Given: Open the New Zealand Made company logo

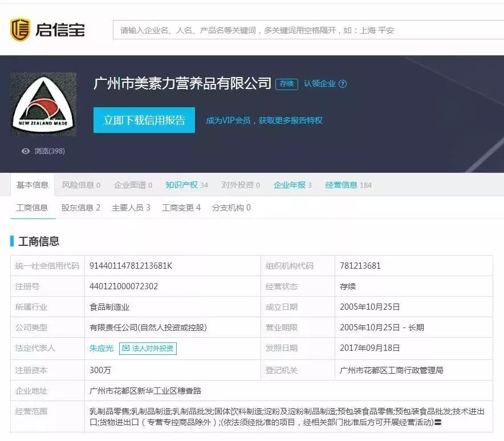Looking at the screenshot, I should pos(43,104).
